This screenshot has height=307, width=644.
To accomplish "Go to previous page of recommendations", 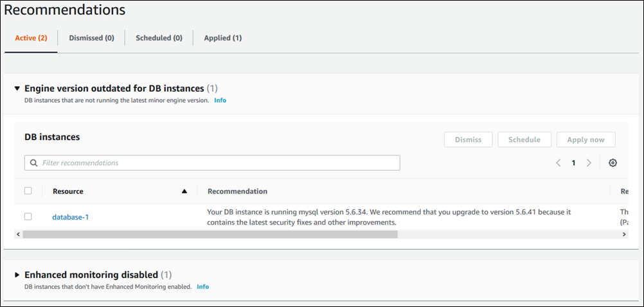I will click(559, 163).
